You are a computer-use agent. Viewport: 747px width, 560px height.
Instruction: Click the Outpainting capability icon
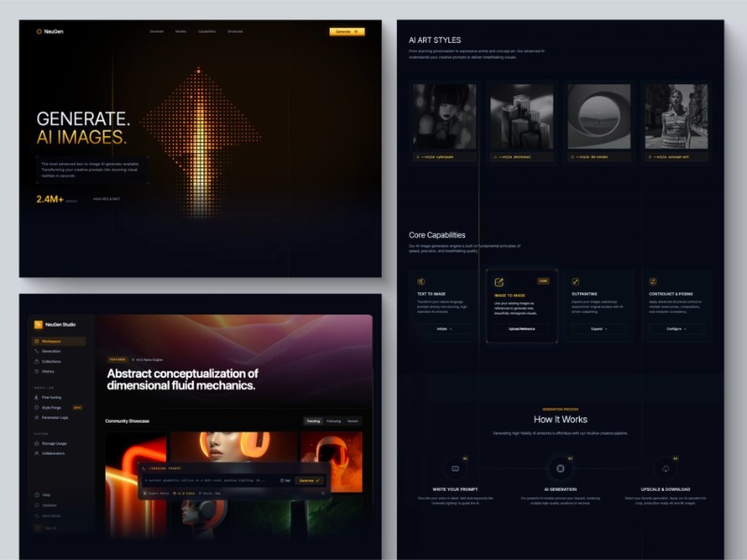point(575,281)
